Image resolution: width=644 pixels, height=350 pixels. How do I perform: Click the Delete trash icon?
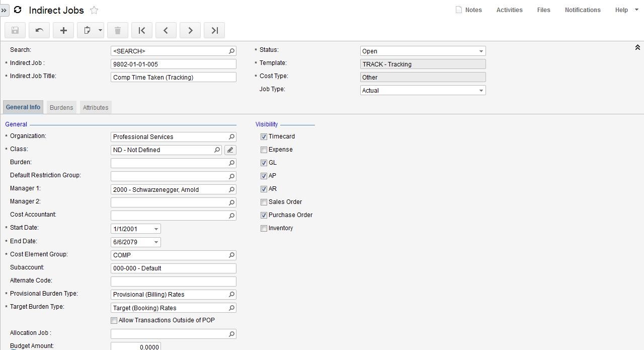pos(118,31)
